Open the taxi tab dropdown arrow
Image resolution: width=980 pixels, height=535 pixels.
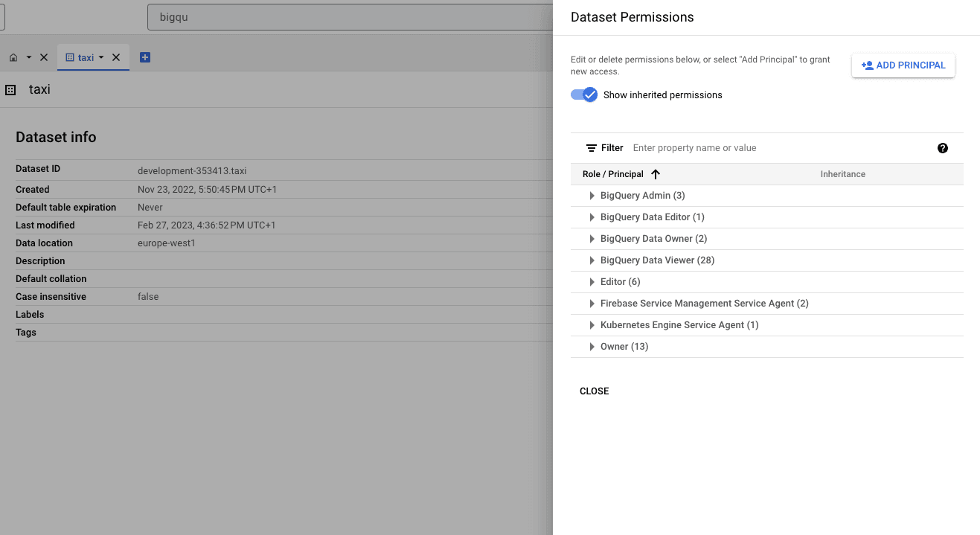click(101, 57)
